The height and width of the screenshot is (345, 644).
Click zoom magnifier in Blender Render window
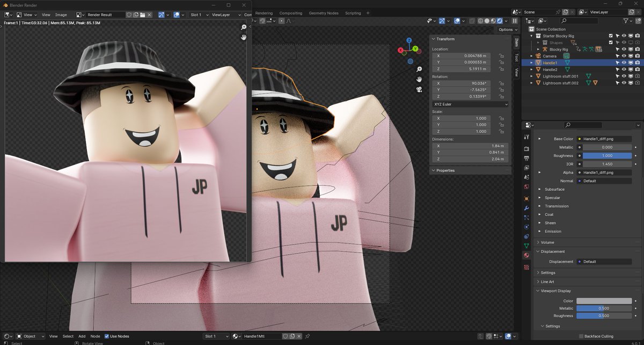[x=244, y=27]
